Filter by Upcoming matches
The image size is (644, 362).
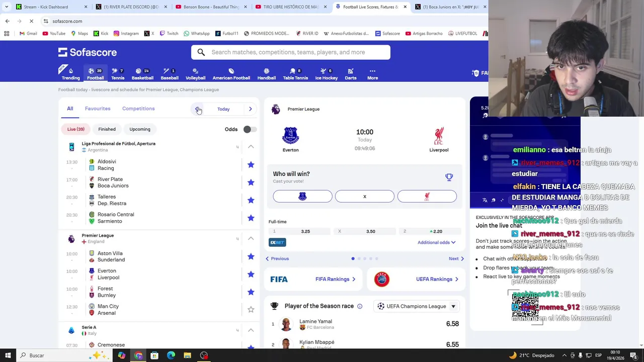[x=140, y=129]
